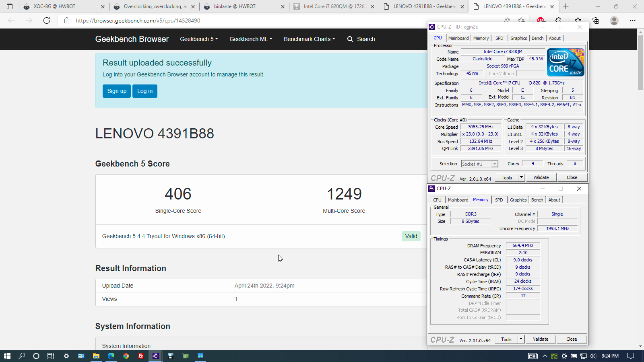644x362 pixels.
Task: Open the browser extensions puzzle icon
Action: coord(558,21)
